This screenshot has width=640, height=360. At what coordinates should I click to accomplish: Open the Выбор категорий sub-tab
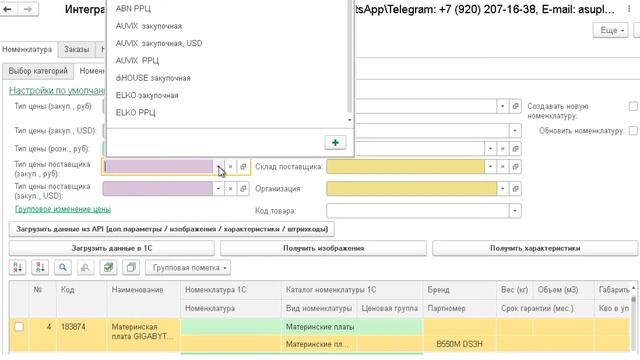38,71
